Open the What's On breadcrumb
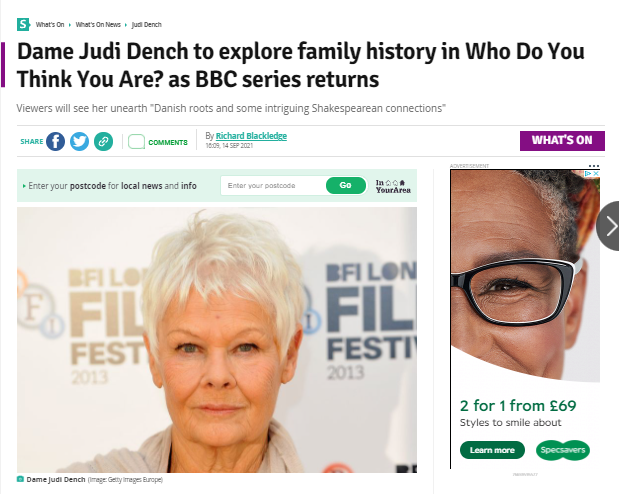The height and width of the screenshot is (494, 619). click(50, 24)
